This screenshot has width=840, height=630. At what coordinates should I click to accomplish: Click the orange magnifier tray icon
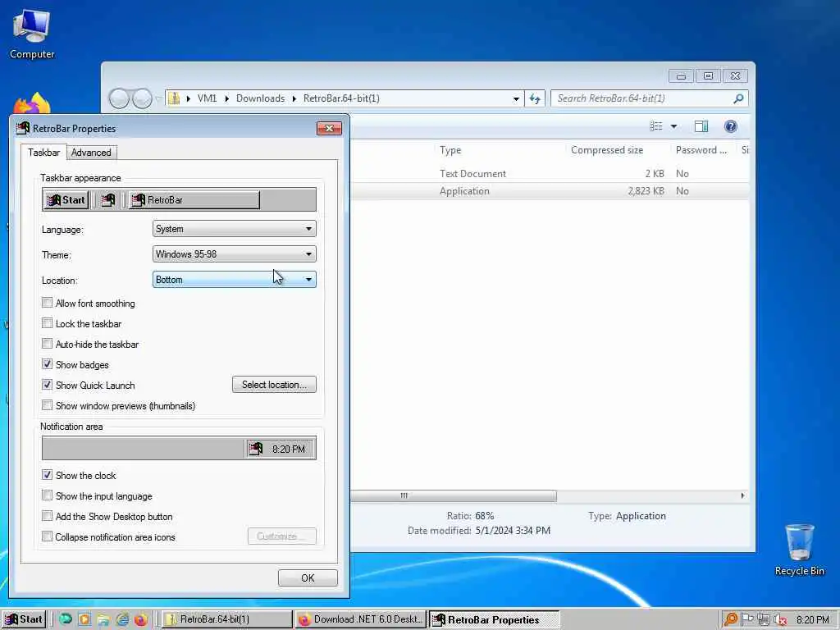coord(730,619)
